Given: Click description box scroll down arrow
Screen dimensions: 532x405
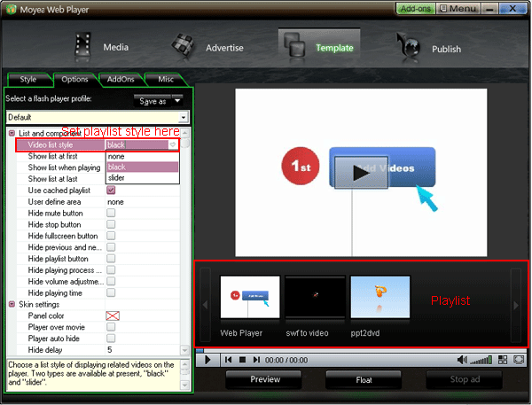Looking at the screenshot, I should (x=184, y=385).
